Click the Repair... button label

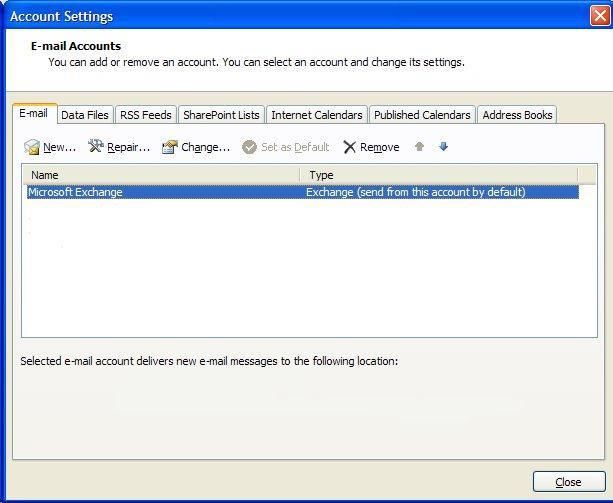(x=129, y=147)
